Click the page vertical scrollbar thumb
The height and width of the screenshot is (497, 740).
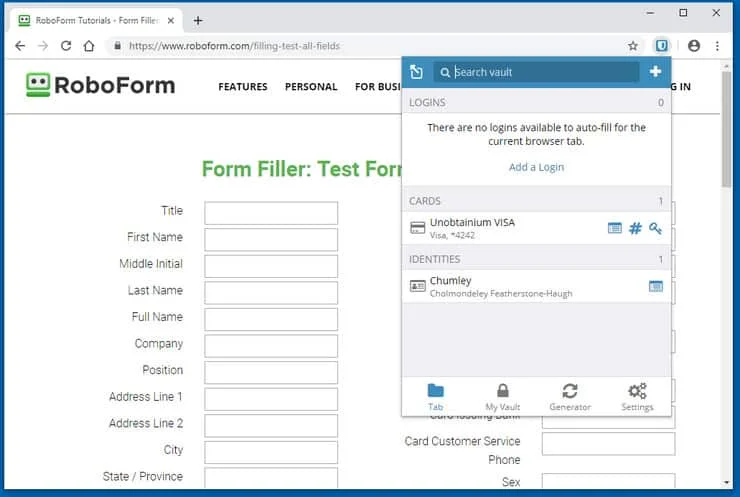click(x=727, y=129)
